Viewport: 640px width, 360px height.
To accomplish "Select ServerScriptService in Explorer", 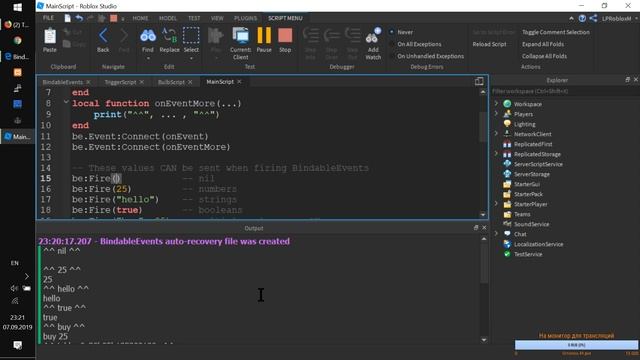I will pyautogui.click(x=538, y=164).
